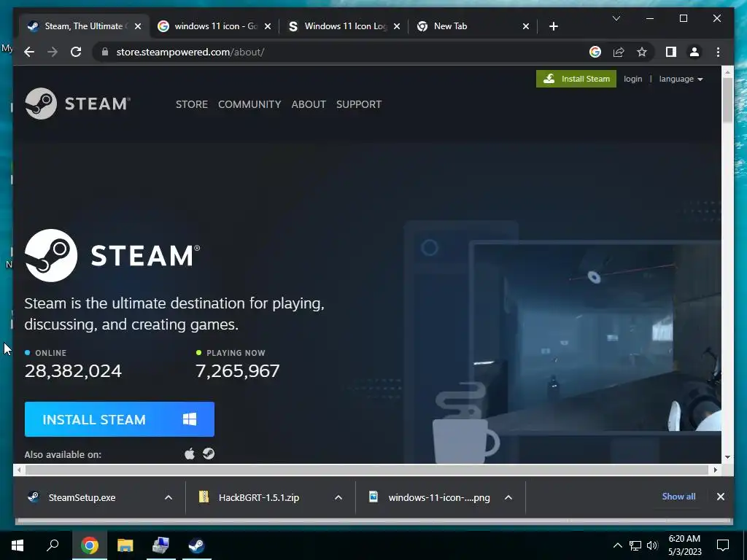Viewport: 747px width, 560px height.
Task: Click the share page icon
Action: (619, 52)
